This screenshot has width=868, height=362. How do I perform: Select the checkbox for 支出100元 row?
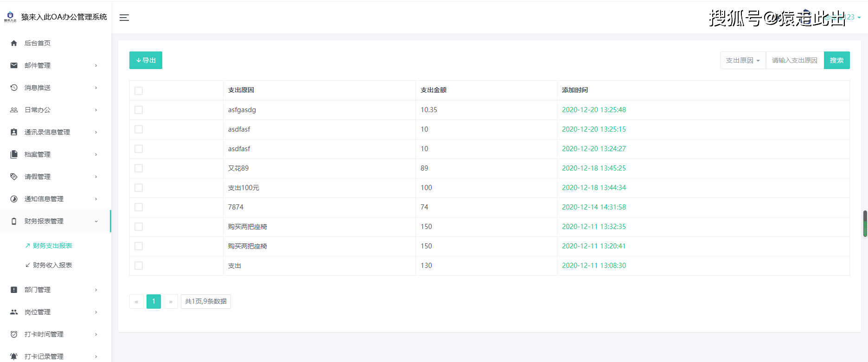[x=139, y=188]
